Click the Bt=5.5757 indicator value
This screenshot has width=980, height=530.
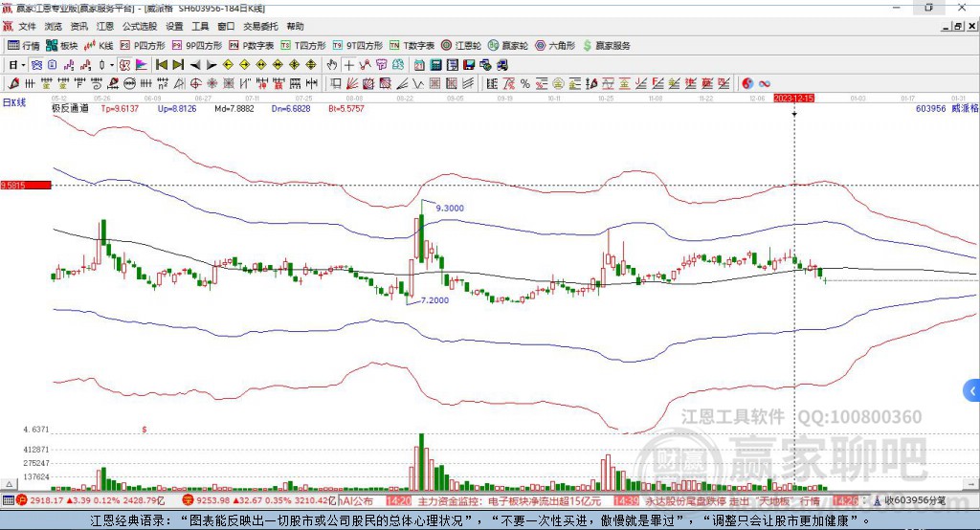pos(346,108)
